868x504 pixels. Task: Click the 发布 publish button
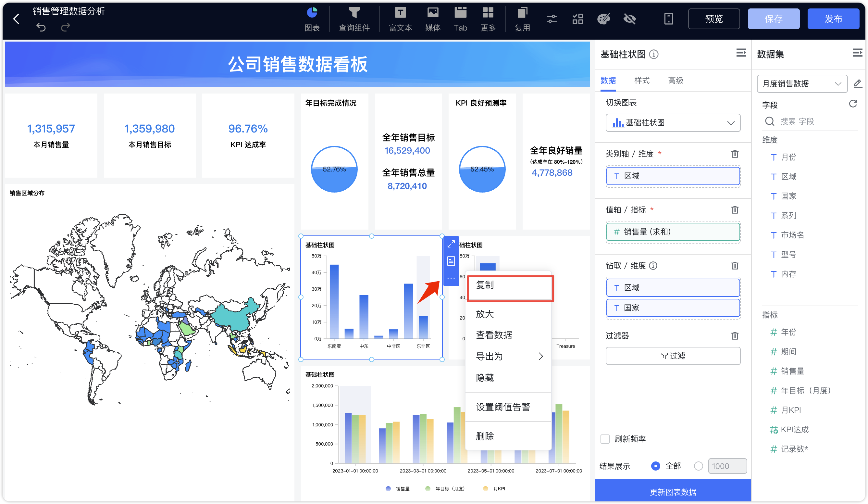coord(833,19)
